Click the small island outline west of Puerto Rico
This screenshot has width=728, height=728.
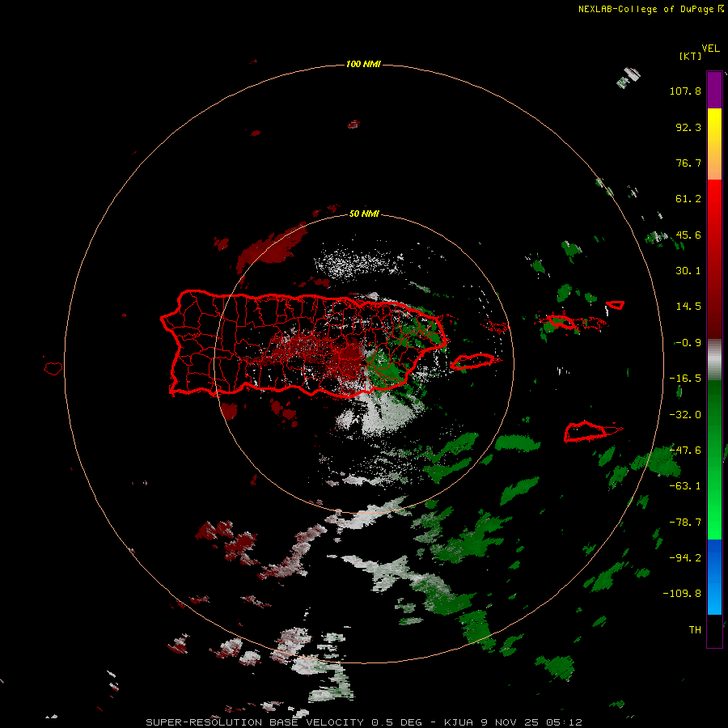pos(53,368)
